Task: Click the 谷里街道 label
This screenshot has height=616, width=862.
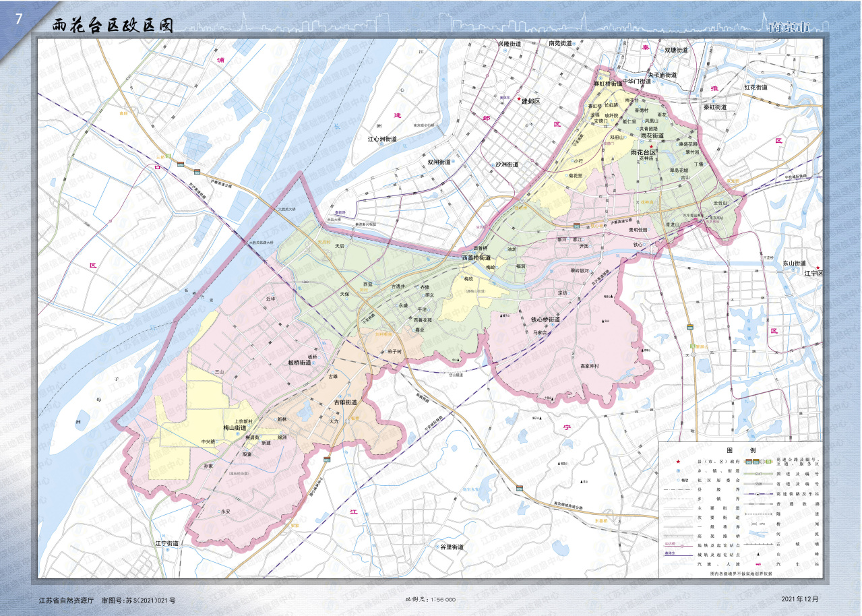Action: coord(451,547)
